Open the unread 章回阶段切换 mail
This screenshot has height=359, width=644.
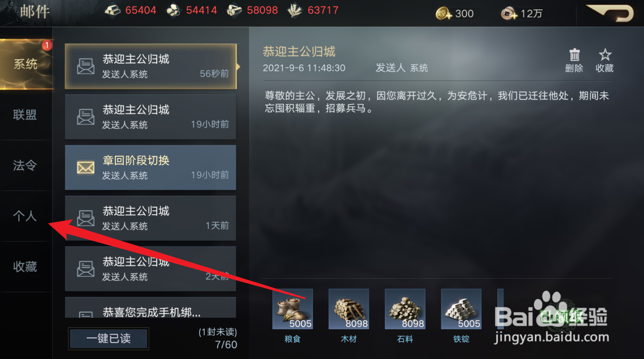click(x=150, y=167)
